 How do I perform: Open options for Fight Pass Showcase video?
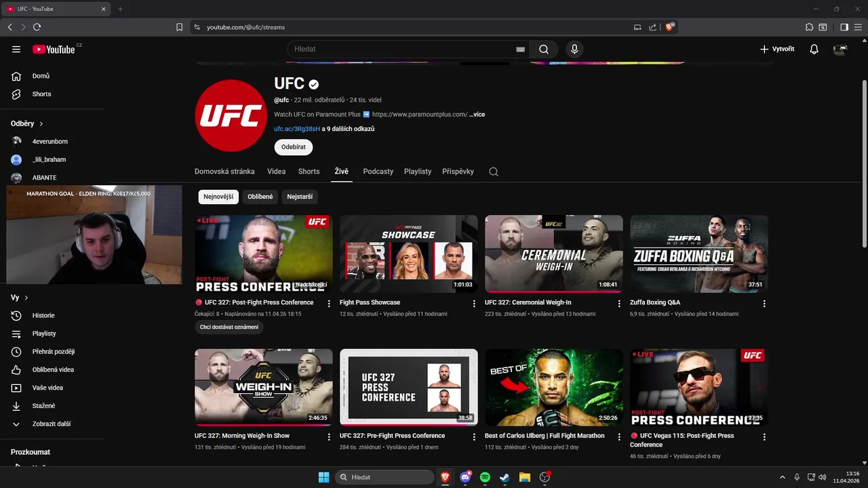474,304
